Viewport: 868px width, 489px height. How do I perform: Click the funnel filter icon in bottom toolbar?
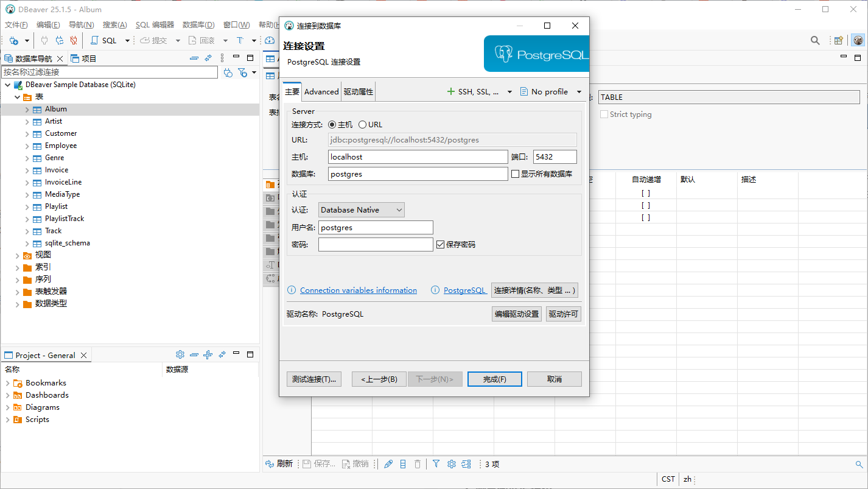(x=436, y=464)
